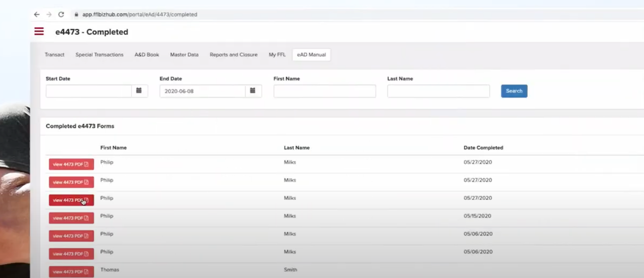
Task: Click the Last Name column header
Action: tap(296, 148)
